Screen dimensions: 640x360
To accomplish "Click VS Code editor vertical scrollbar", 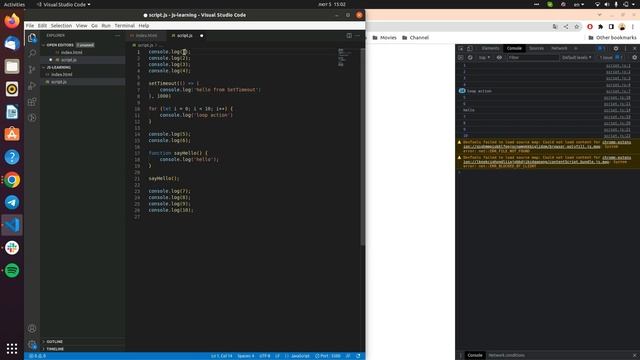I will point(362,147).
